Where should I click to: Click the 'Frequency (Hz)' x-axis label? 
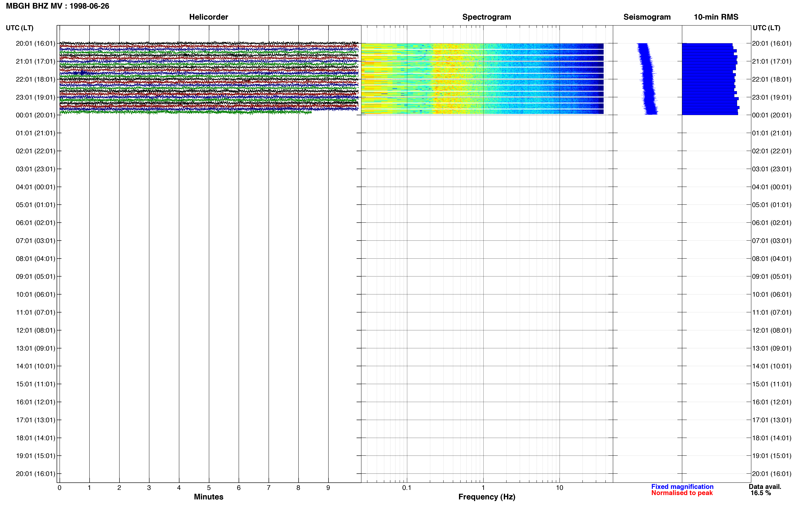(x=487, y=497)
